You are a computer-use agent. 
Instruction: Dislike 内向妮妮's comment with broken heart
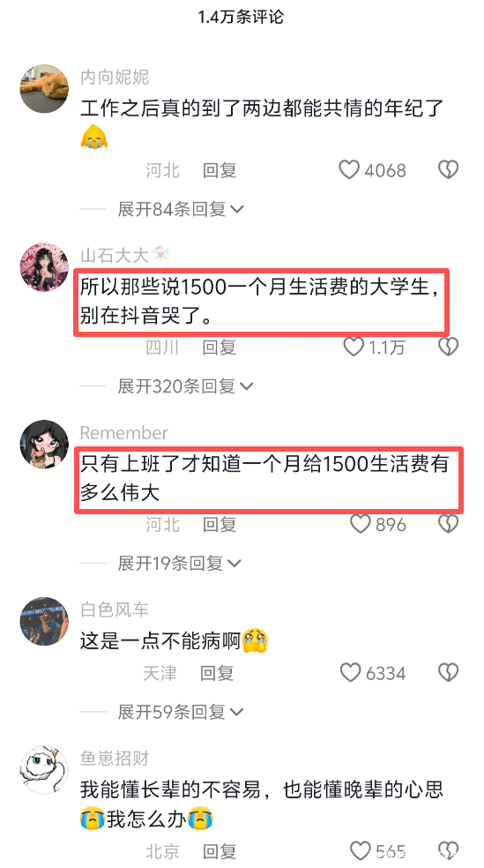point(448,170)
